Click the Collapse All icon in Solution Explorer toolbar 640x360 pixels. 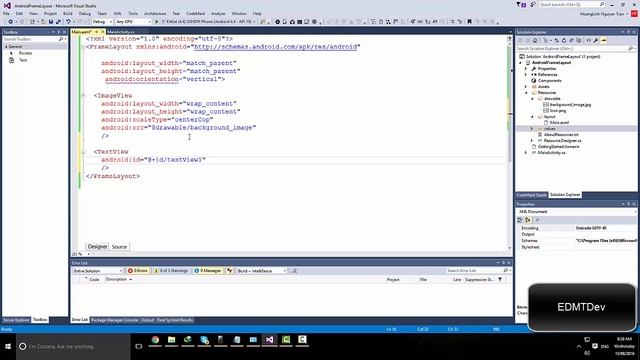point(571,40)
